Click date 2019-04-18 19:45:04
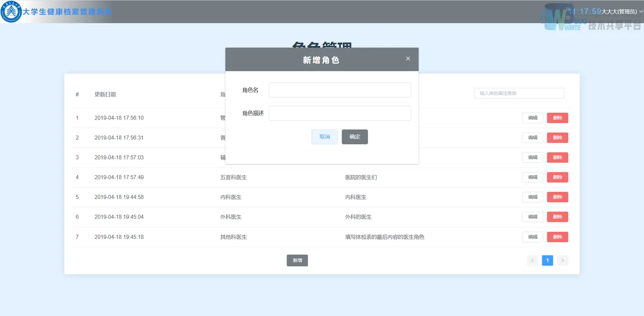This screenshot has height=316, width=644. pos(119,217)
